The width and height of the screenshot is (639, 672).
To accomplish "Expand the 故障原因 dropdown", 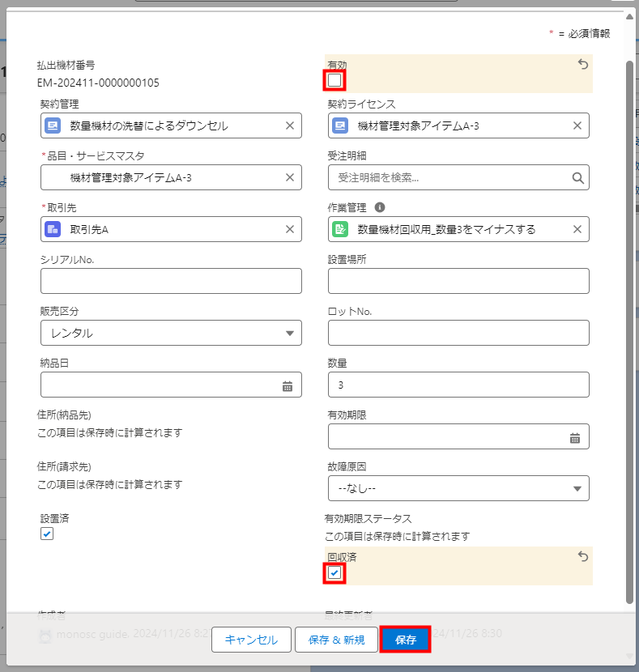I will tap(458, 488).
